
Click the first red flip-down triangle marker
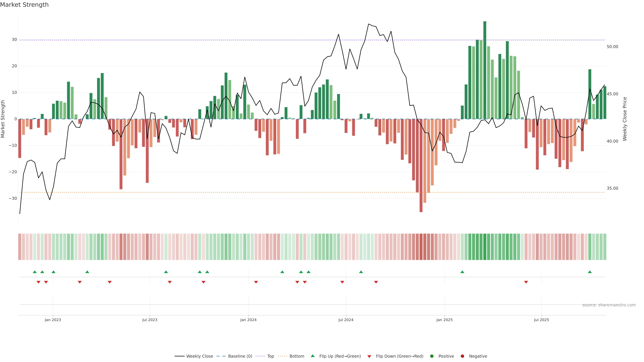(x=39, y=282)
